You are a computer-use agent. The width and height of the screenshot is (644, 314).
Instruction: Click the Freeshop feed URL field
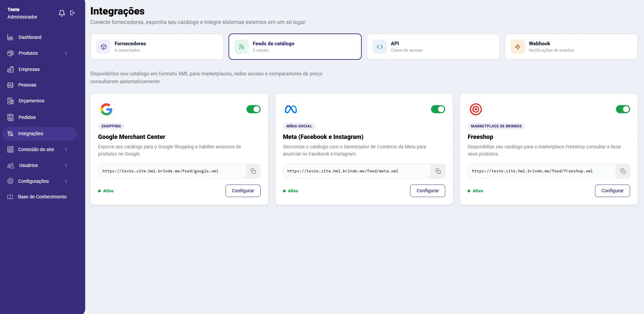[x=542, y=171]
